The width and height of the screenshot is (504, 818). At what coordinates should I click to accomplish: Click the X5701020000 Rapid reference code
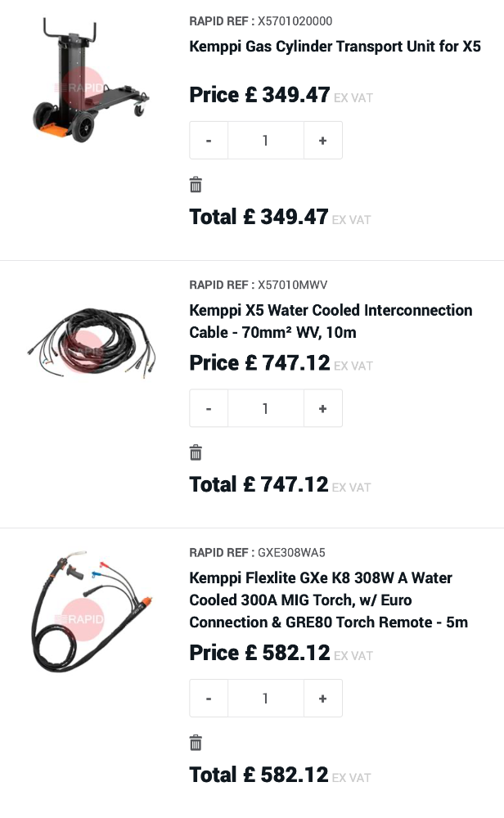pos(295,20)
